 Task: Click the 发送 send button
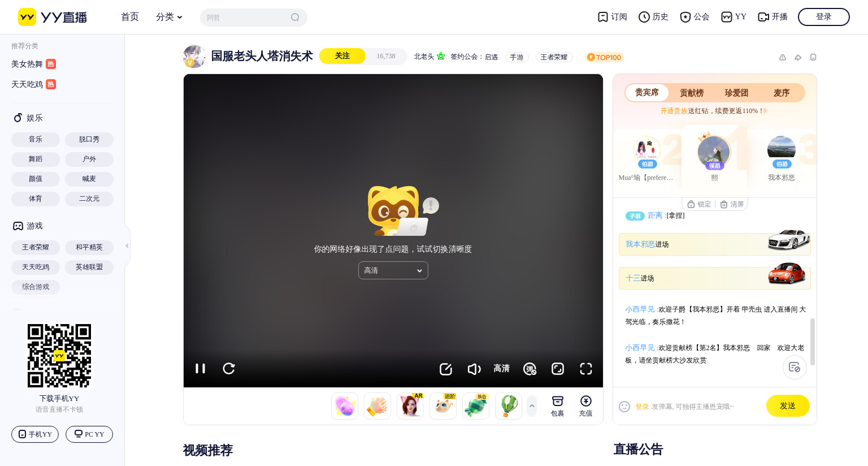click(x=788, y=406)
